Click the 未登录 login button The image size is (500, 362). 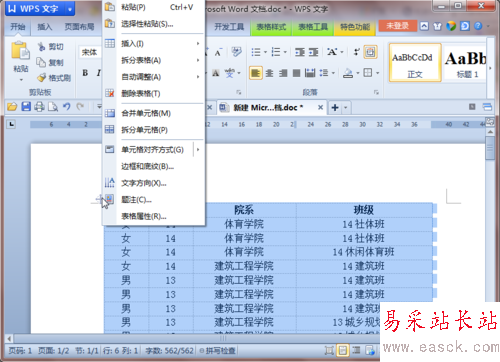pyautogui.click(x=397, y=26)
